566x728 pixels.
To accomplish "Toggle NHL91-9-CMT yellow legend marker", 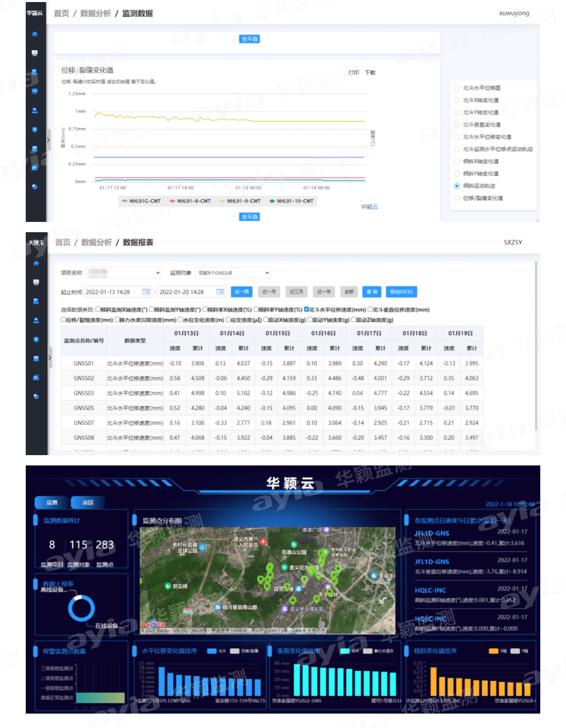I will pyautogui.click(x=222, y=201).
